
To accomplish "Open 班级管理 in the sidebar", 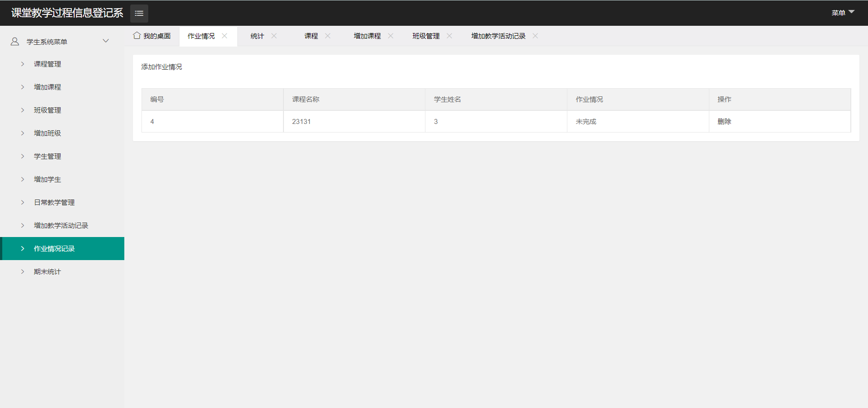I will (62, 110).
